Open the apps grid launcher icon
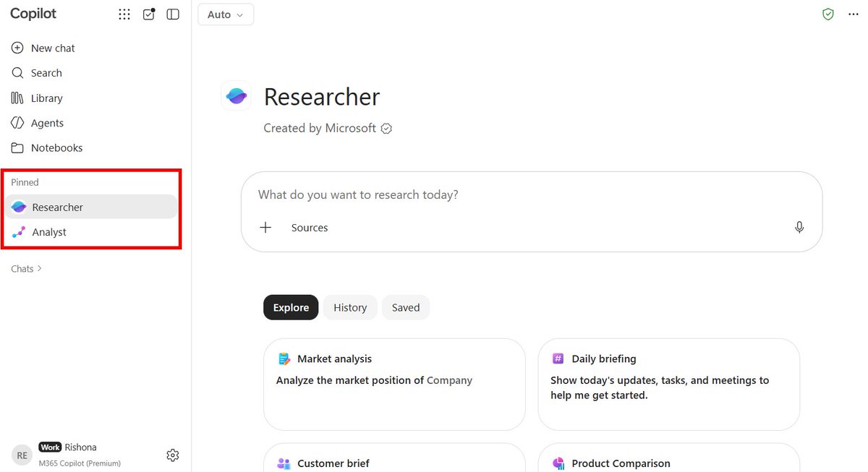The image size is (868, 472). [x=124, y=14]
